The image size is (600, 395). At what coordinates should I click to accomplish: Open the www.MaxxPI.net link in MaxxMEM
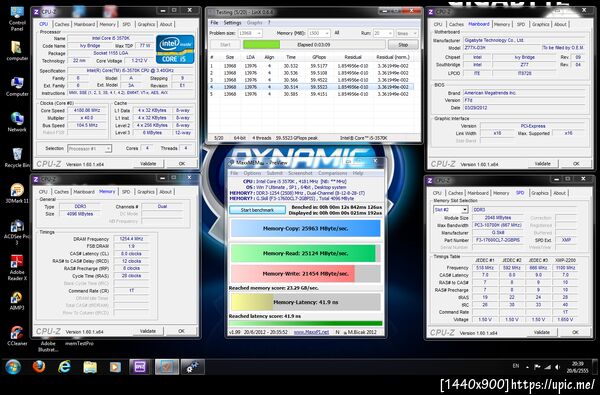tap(311, 332)
